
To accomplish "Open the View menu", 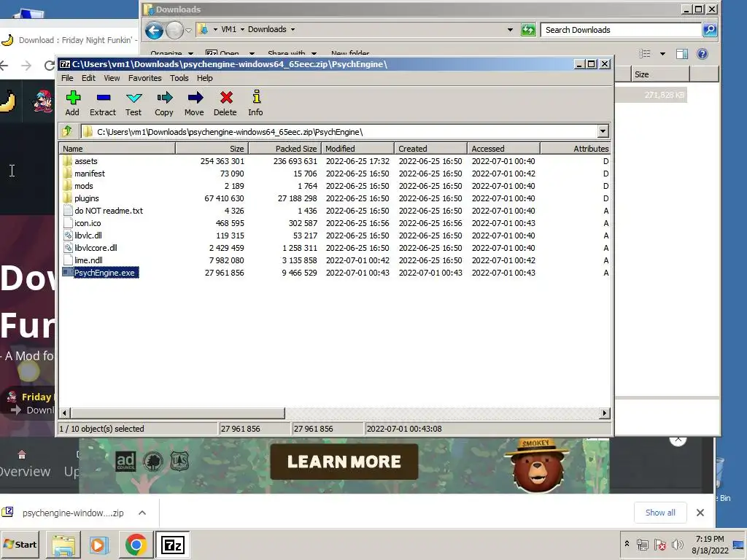I will pos(112,78).
